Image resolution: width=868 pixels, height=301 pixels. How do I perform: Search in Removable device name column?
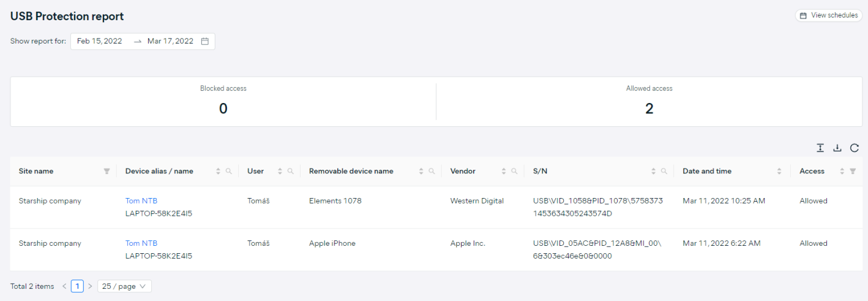click(x=432, y=172)
